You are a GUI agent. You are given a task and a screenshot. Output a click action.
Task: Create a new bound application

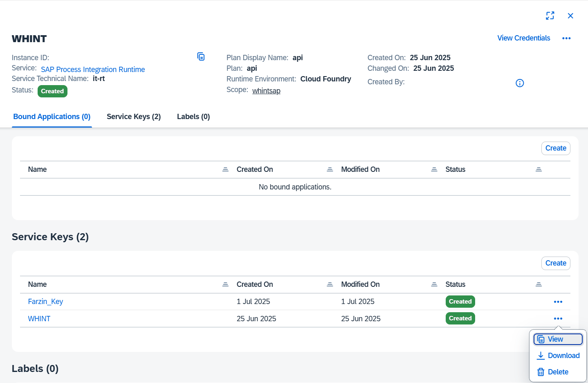(x=555, y=148)
